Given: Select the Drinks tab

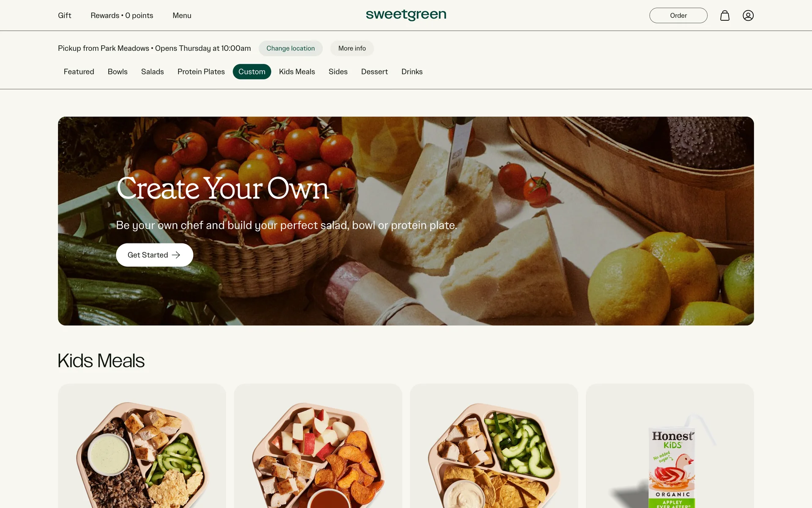Looking at the screenshot, I should pos(412,72).
